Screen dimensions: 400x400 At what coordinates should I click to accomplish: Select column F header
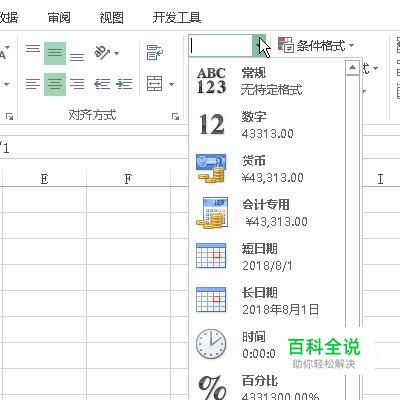[128, 179]
